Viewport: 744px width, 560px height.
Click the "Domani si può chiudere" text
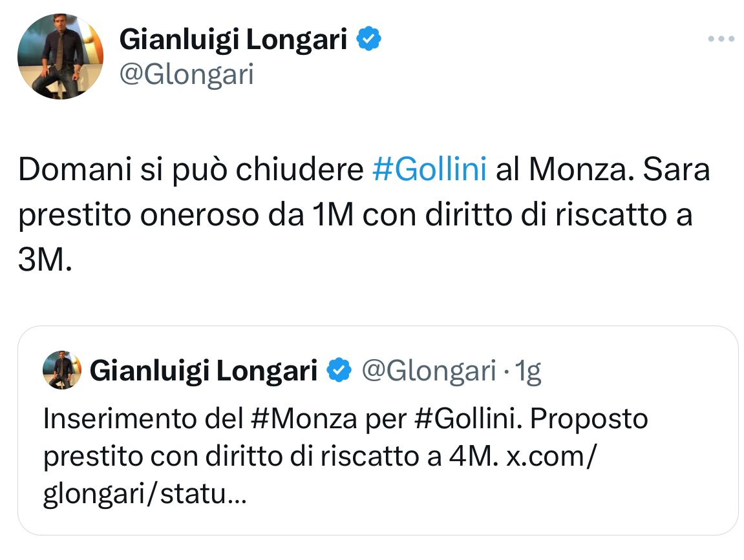point(191,171)
